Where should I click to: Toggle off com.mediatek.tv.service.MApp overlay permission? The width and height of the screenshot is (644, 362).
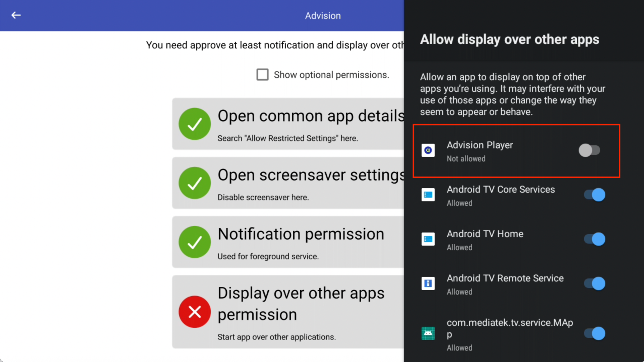(594, 333)
